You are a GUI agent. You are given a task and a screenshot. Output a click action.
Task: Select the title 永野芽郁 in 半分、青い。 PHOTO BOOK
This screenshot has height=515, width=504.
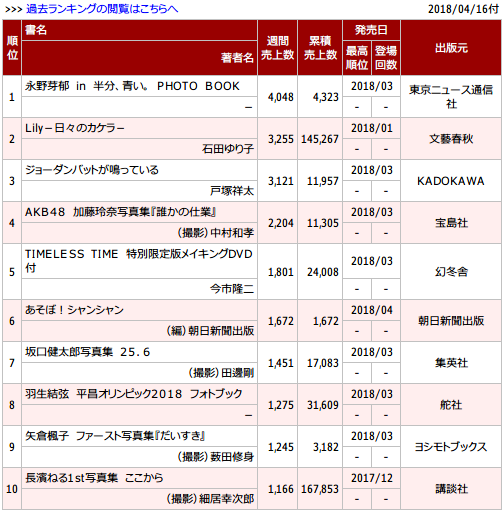pyautogui.click(x=132, y=86)
